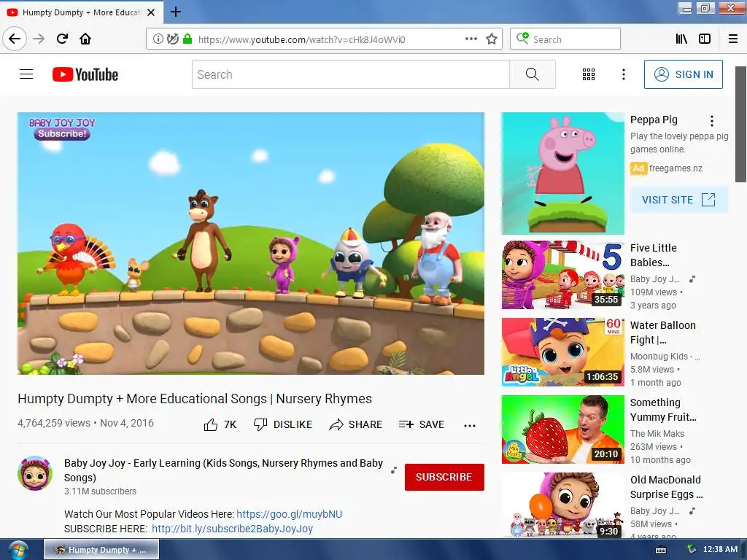Open the Firefox library icon
This screenshot has height=560, width=747.
681,39
